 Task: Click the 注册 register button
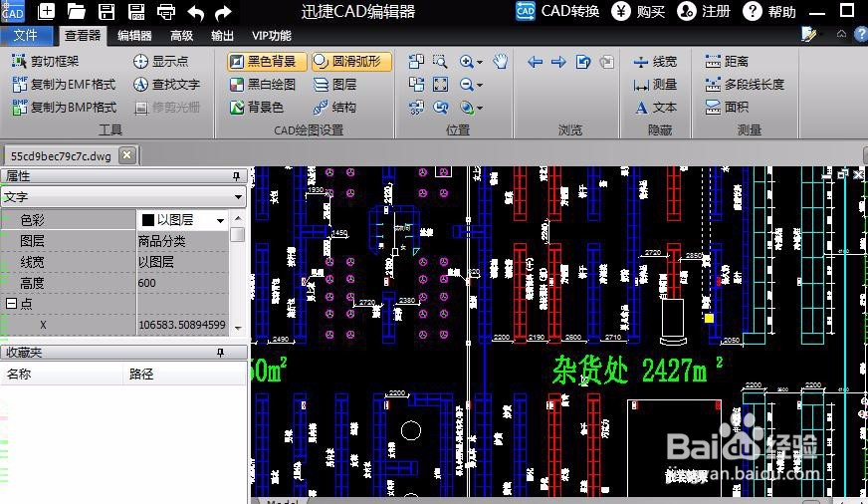(x=704, y=11)
